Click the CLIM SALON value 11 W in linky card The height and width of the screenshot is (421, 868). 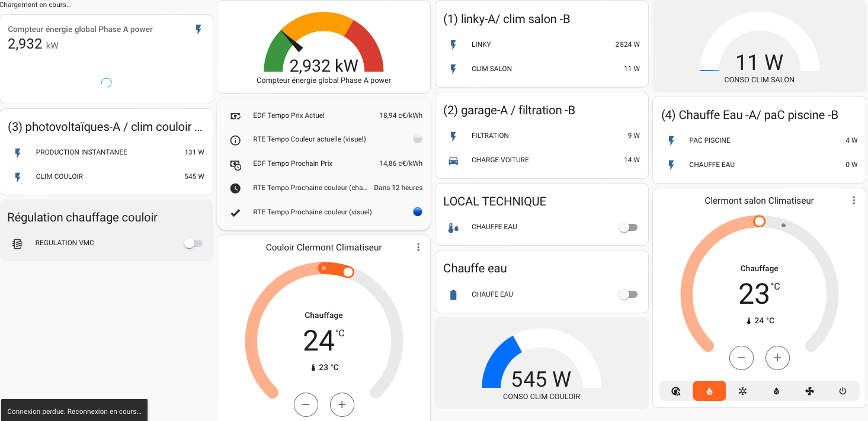click(632, 69)
